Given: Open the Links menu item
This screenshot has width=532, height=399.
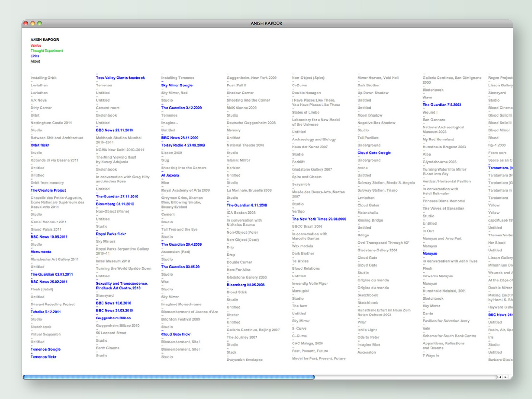Looking at the screenshot, I should [35, 56].
